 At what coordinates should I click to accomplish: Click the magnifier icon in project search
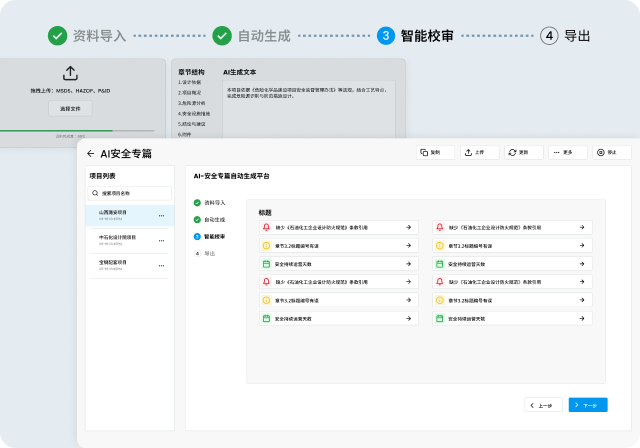pyautogui.click(x=95, y=193)
